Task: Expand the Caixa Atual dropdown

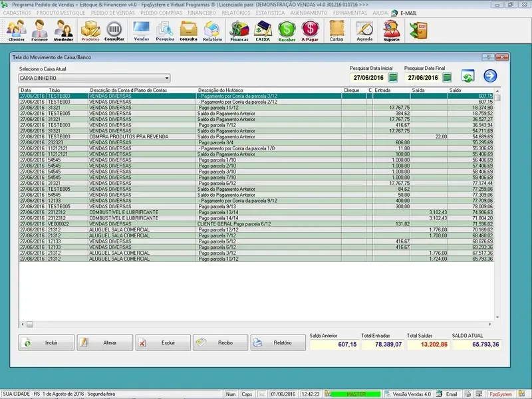Action: (x=166, y=78)
